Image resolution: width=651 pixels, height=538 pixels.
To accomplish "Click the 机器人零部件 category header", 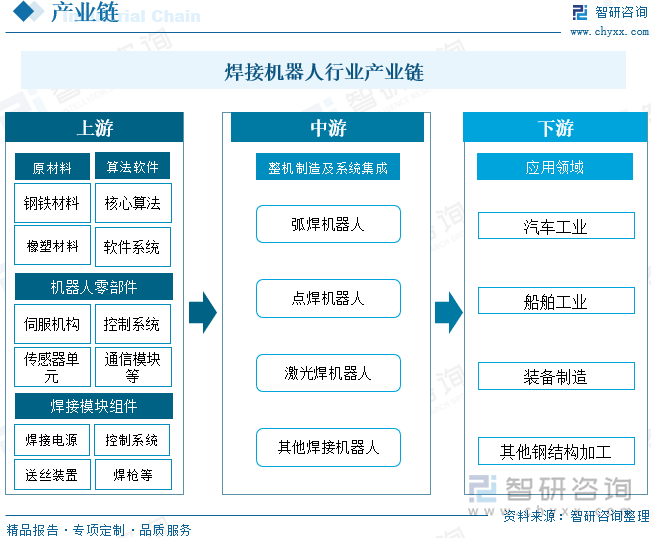I will point(94,286).
